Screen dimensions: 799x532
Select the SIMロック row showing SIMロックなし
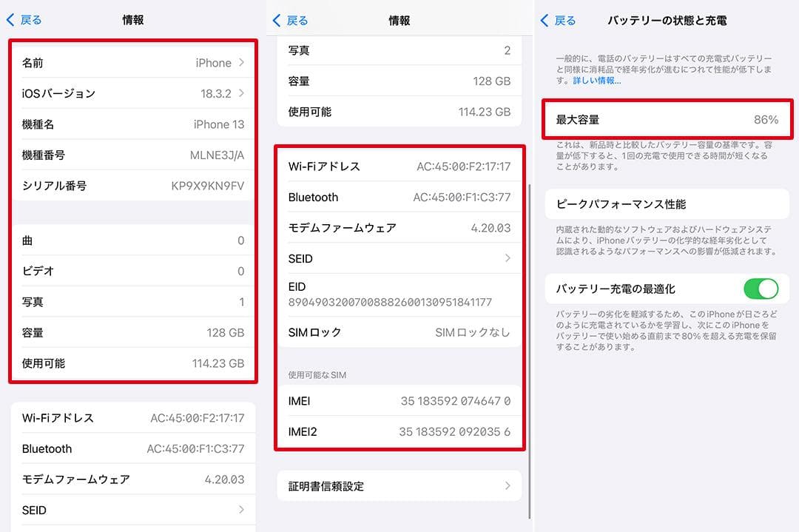(x=399, y=332)
